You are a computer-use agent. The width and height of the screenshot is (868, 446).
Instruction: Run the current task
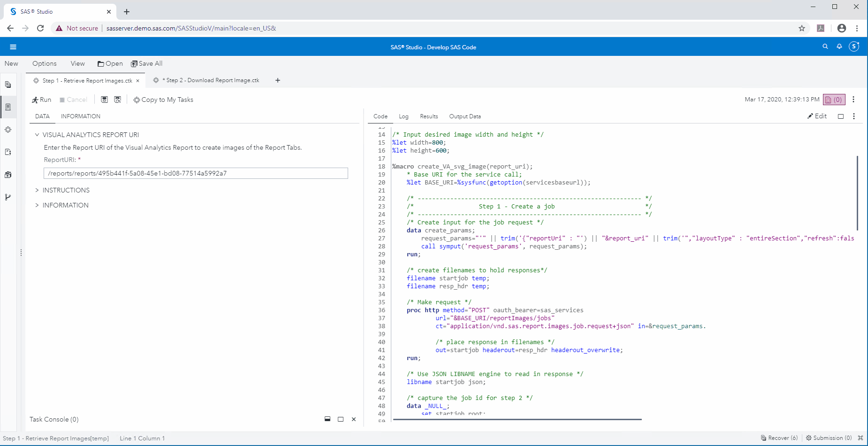pos(41,100)
